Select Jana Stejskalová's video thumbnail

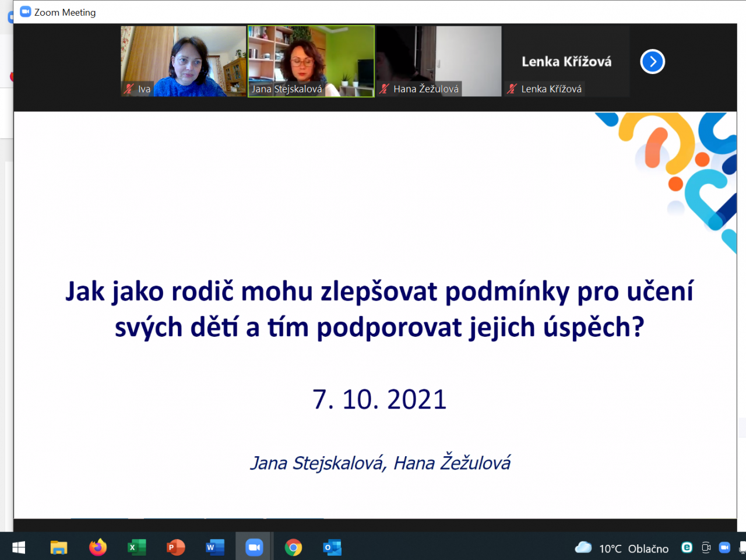tap(311, 58)
